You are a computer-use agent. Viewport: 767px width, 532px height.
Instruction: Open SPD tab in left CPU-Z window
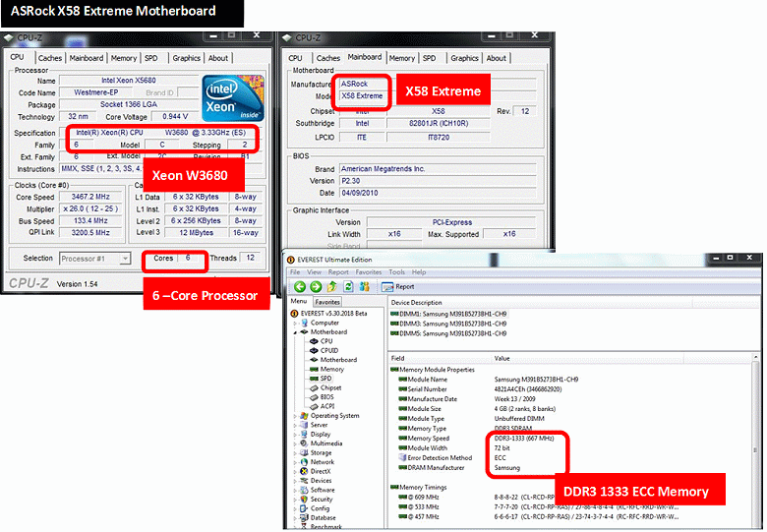coord(151,58)
